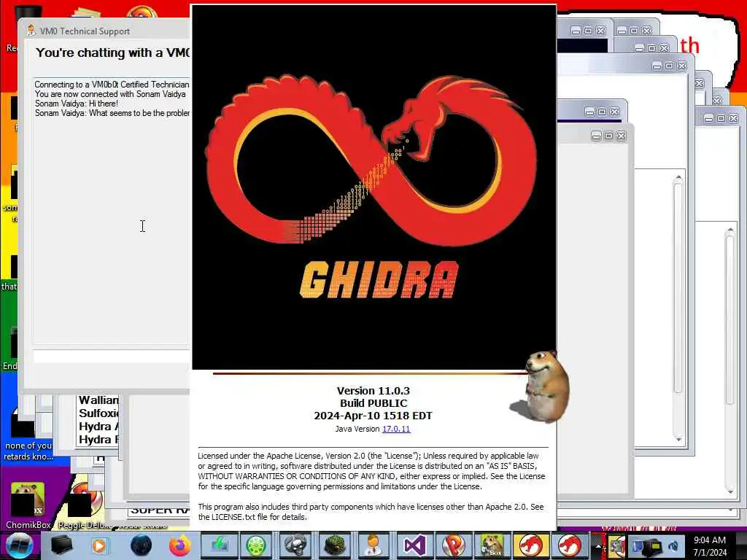Screen dimensions: 747x560
Task: Click the Ghidra dragon splash logo
Action: (x=373, y=186)
